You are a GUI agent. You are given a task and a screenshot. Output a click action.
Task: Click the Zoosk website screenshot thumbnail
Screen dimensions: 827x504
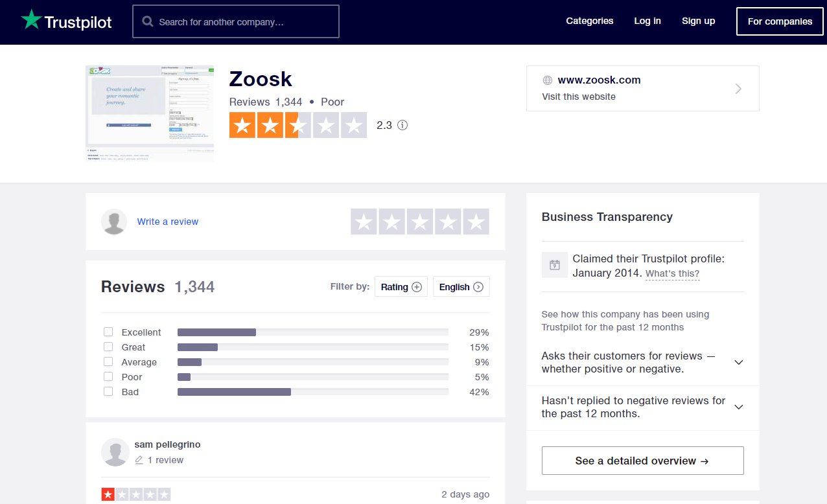pyautogui.click(x=150, y=113)
